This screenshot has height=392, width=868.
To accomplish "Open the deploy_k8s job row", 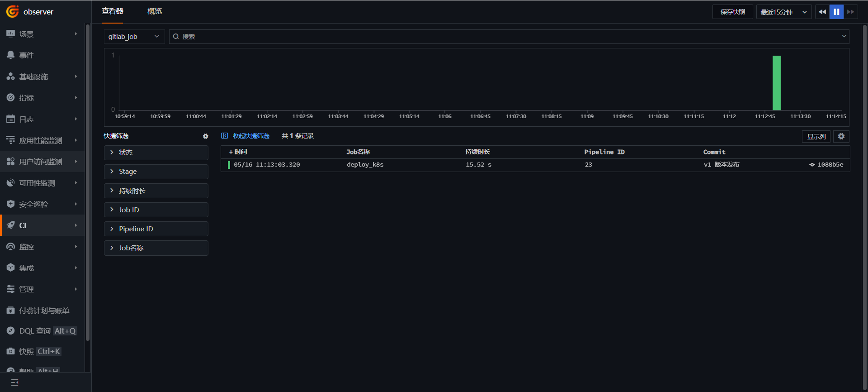I will coord(535,165).
